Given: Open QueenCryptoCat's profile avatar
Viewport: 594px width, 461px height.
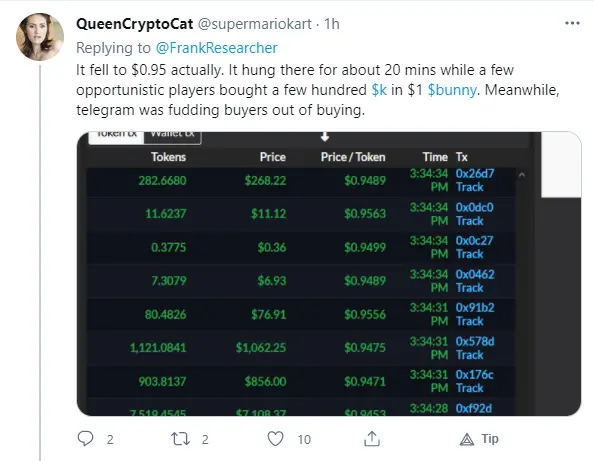Looking at the screenshot, I should tap(40, 37).
